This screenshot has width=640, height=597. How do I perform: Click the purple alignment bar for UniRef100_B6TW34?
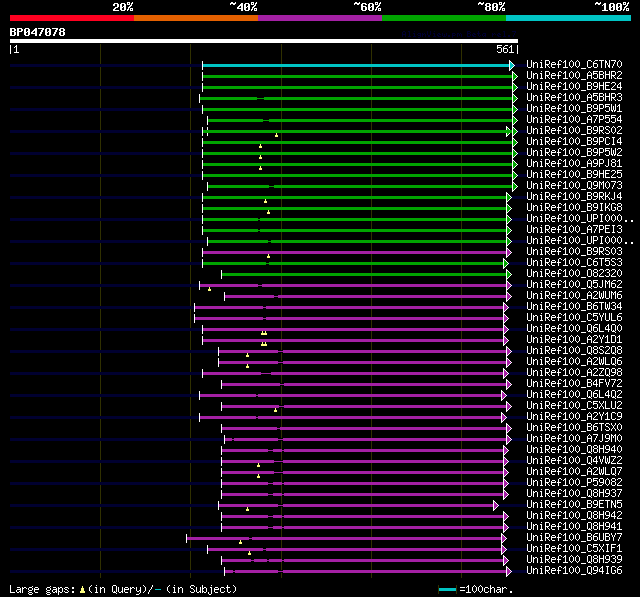(350, 307)
